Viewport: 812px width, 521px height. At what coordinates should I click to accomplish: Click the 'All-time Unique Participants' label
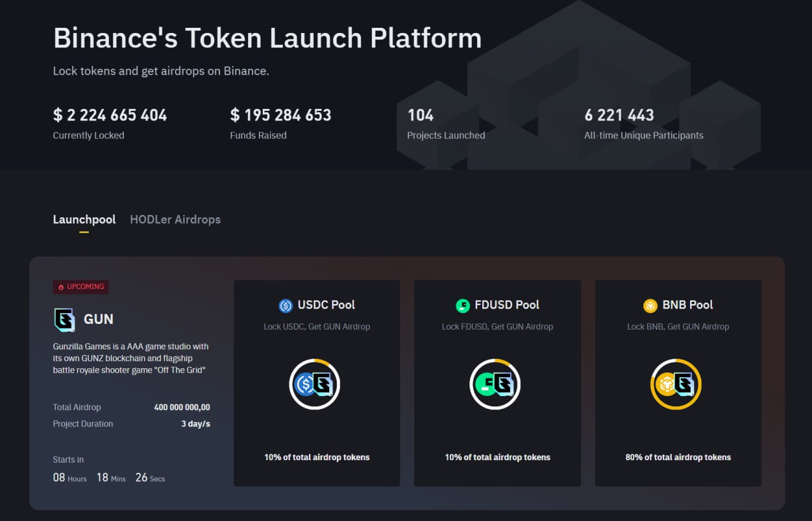[644, 135]
